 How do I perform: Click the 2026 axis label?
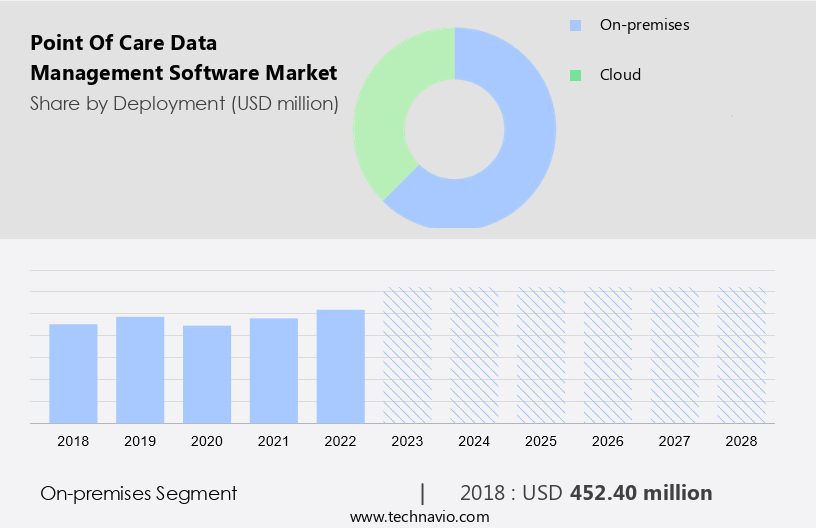point(608,441)
